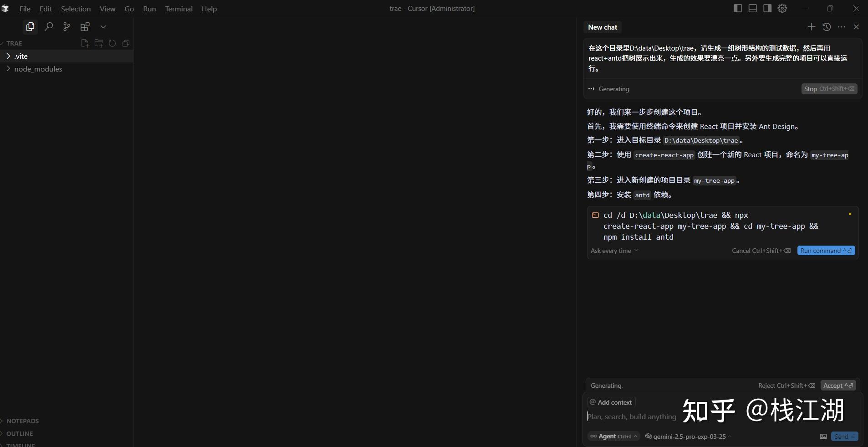The width and height of the screenshot is (868, 447).
Task: Collapse the TRAE section header
Action: 14,43
